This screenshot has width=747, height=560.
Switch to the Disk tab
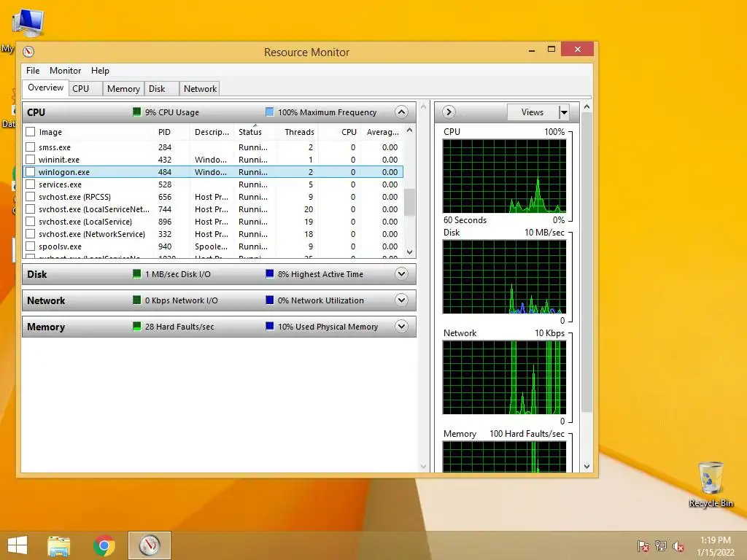pos(161,88)
